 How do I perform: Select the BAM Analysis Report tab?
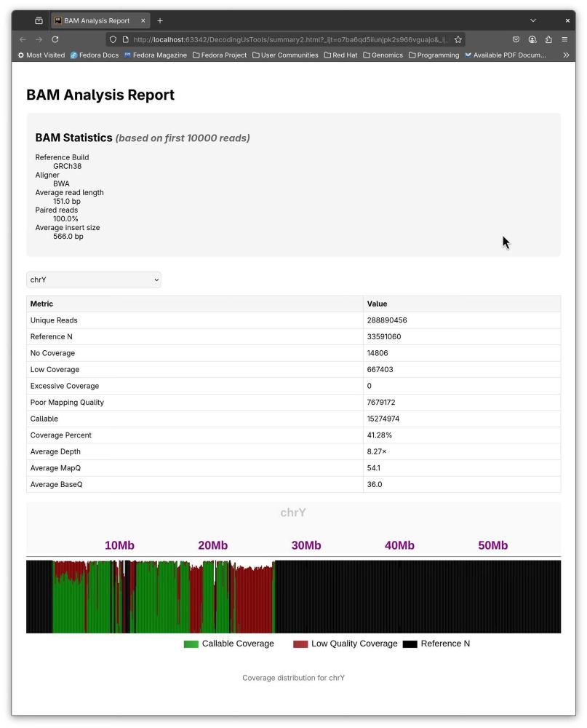pyautogui.click(x=100, y=20)
